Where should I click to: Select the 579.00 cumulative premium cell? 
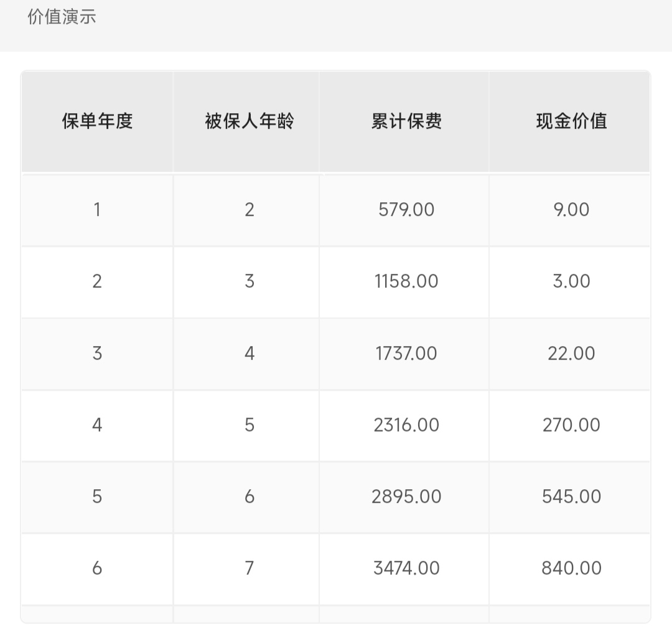[x=406, y=210]
